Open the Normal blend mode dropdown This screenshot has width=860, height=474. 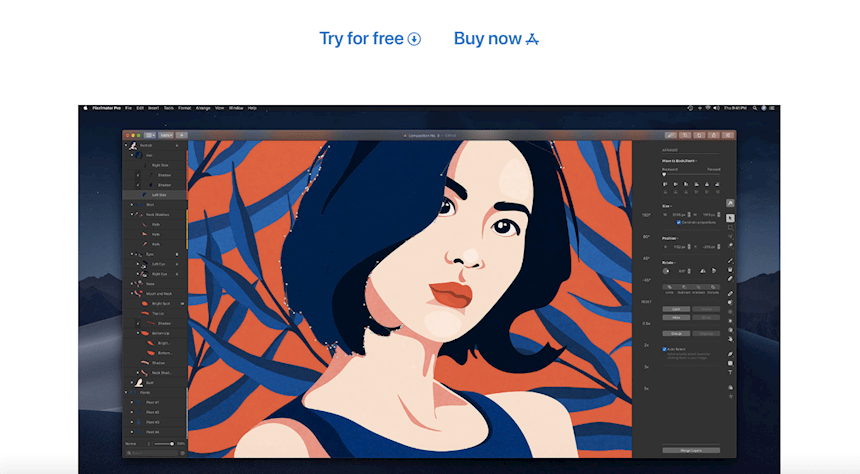coord(137,443)
